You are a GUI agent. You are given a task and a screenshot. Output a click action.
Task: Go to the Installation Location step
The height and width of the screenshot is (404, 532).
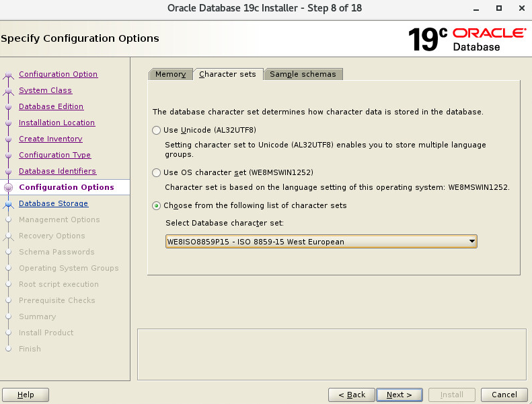[57, 123]
